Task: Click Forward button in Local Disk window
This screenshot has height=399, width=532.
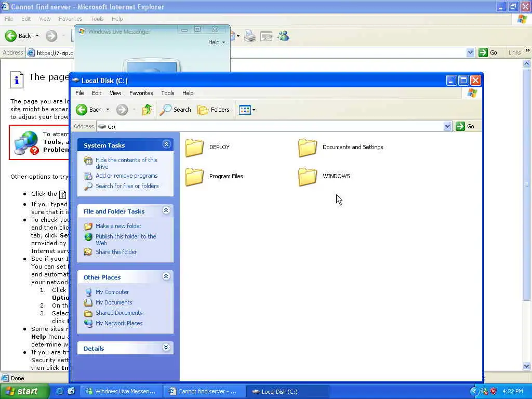Action: pos(122,110)
